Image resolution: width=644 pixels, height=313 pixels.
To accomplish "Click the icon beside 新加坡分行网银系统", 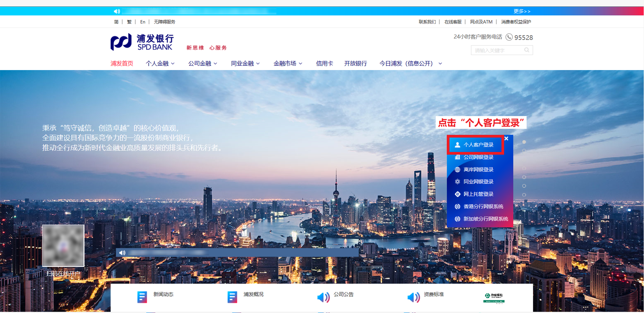I will (457, 219).
